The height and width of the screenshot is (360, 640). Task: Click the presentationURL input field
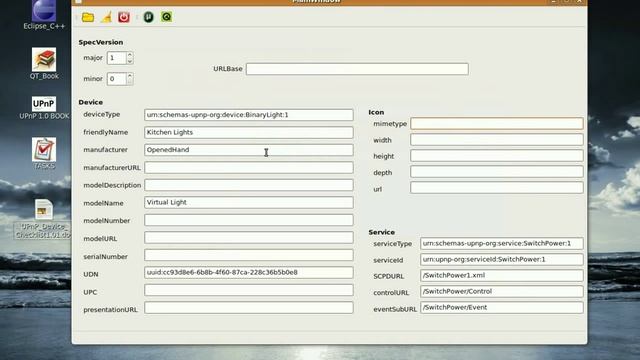pyautogui.click(x=249, y=308)
